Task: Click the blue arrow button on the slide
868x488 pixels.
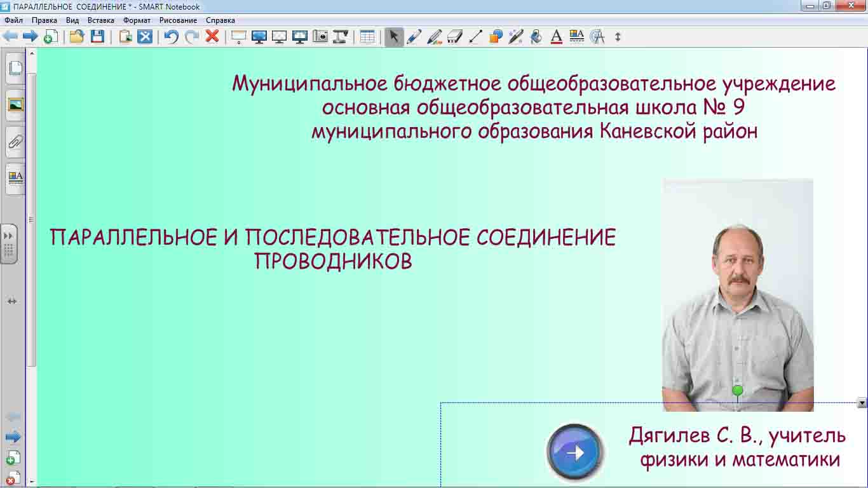Action: 575,453
